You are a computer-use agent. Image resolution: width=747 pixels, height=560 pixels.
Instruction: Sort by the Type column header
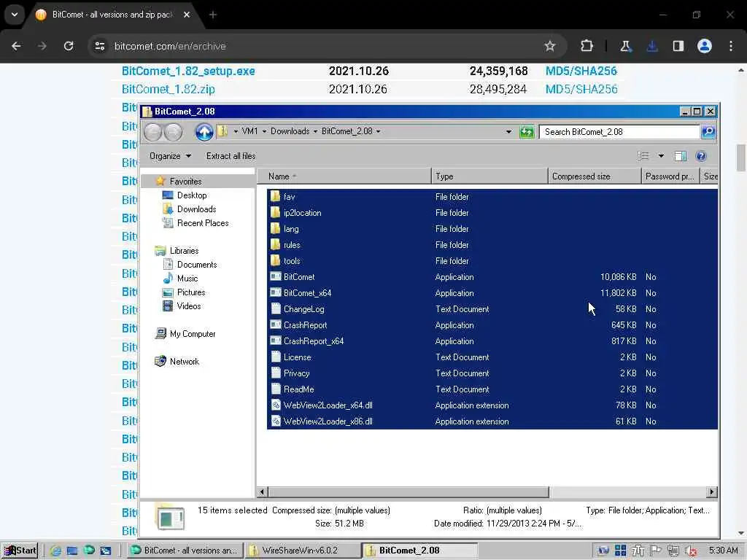(x=489, y=176)
